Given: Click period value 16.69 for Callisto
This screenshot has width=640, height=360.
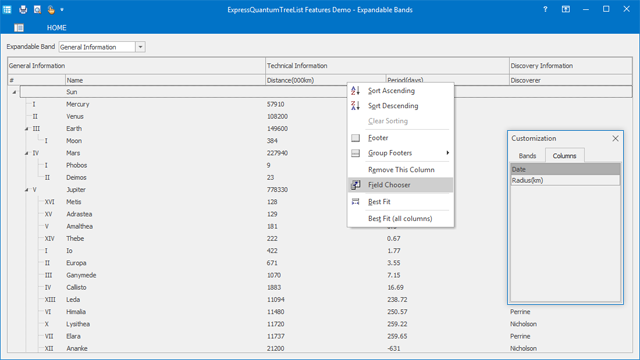Looking at the screenshot, I should pos(395,288).
